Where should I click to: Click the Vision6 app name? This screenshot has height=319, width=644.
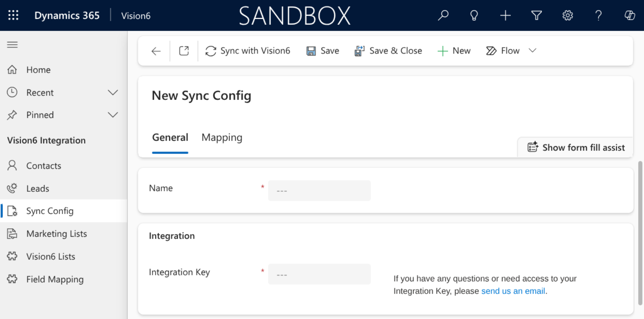[x=136, y=16]
